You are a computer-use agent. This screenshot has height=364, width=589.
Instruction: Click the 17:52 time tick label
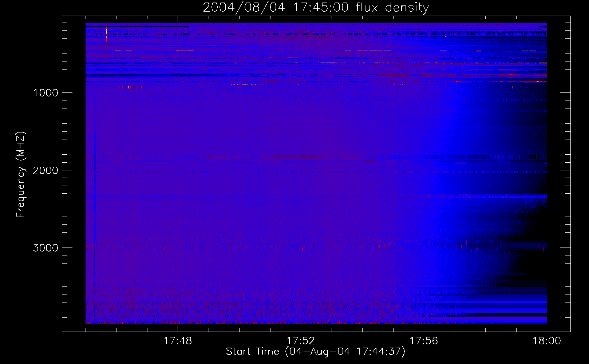click(x=301, y=341)
